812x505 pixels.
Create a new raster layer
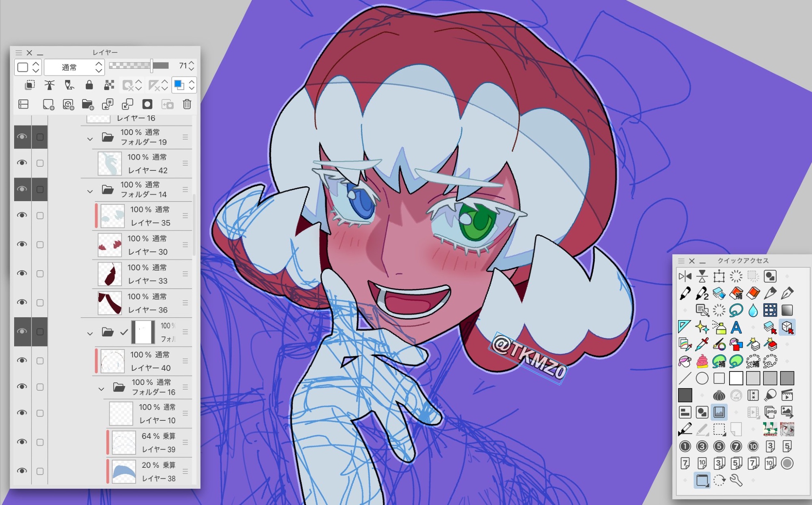coord(48,104)
